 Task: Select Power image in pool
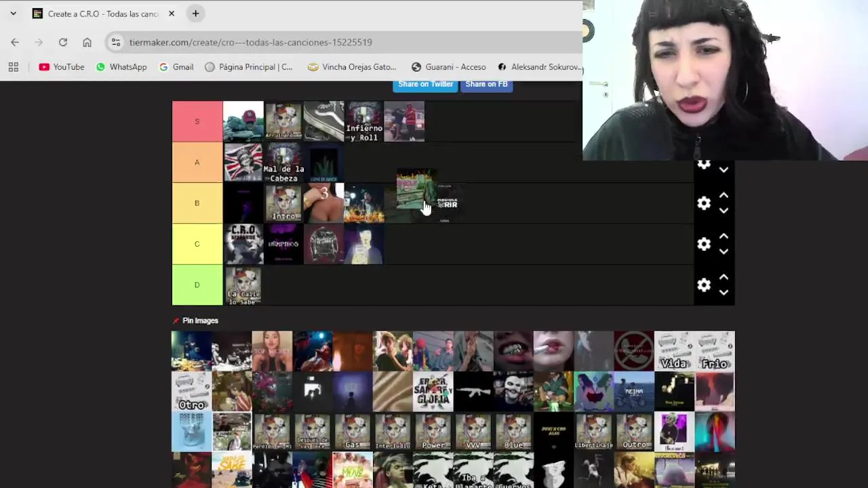(433, 432)
